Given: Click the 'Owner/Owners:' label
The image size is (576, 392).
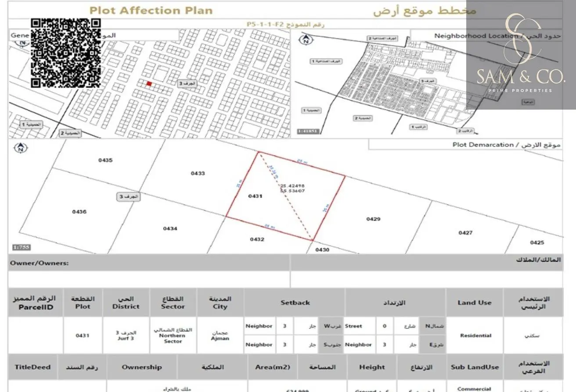Looking at the screenshot, I should click(x=40, y=264).
